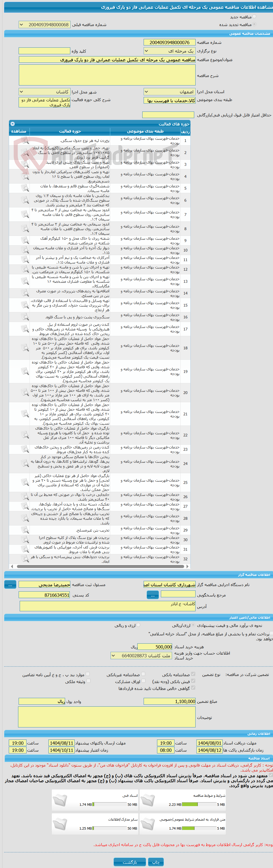Open the view icon for activity row 1
Image resolution: width=273 pixels, height=868 pixels.
click(x=25, y=141)
